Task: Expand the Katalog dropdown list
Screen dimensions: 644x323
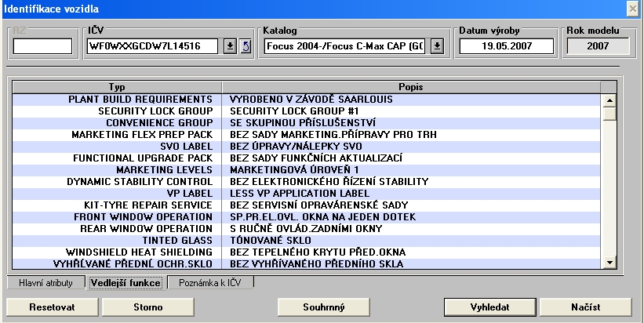Action: [438, 46]
